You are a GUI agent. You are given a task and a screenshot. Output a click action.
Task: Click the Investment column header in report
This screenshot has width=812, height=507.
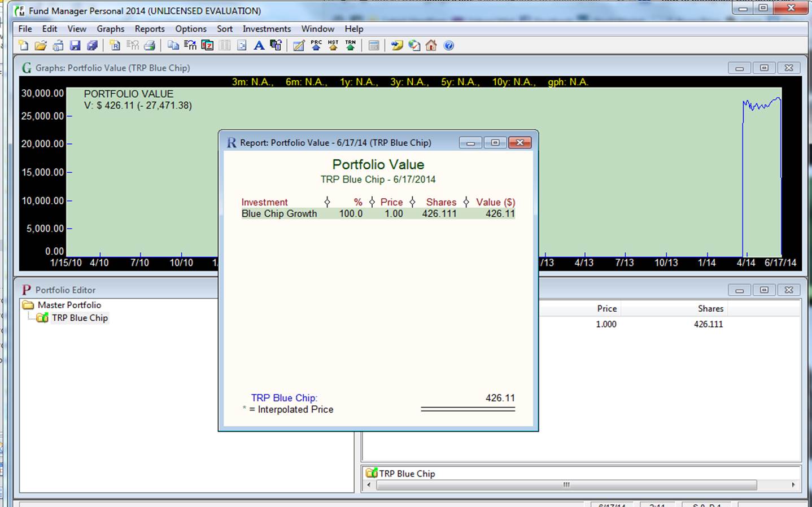(x=264, y=202)
